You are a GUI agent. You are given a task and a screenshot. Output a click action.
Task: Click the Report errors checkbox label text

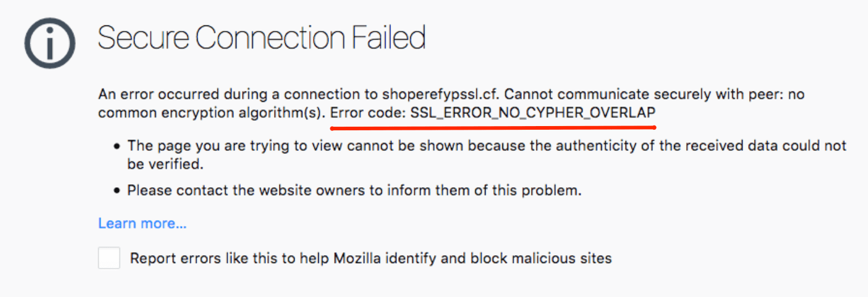tap(371, 259)
